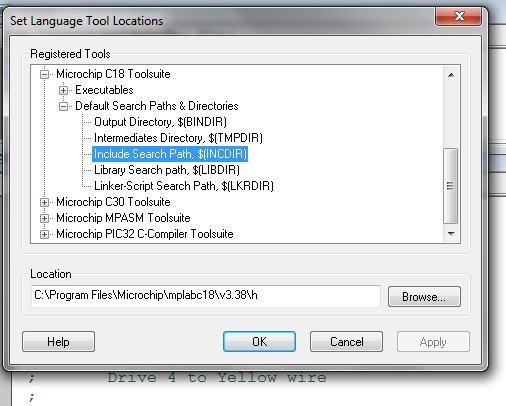
Task: Expand the Executables node
Action: point(63,90)
